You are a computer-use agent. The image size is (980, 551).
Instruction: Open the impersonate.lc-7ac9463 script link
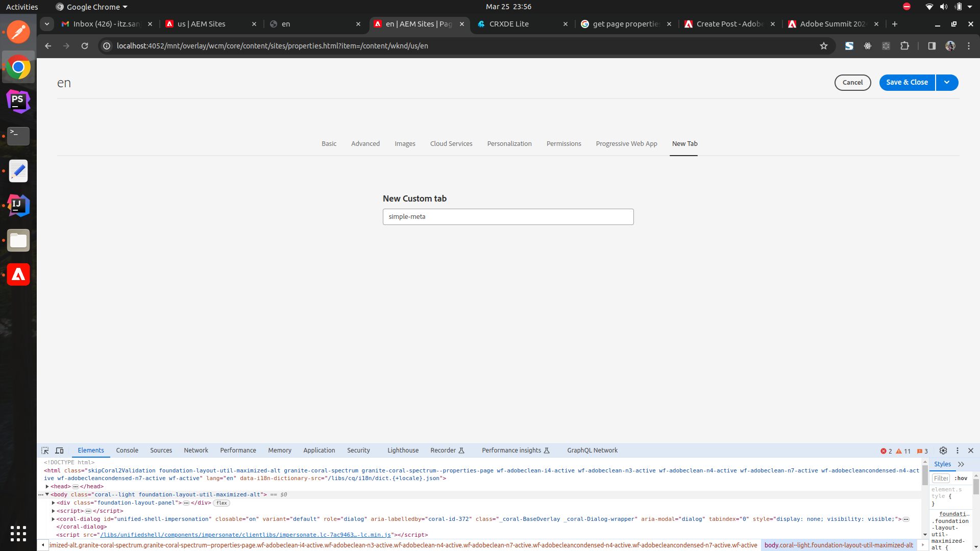click(246, 535)
